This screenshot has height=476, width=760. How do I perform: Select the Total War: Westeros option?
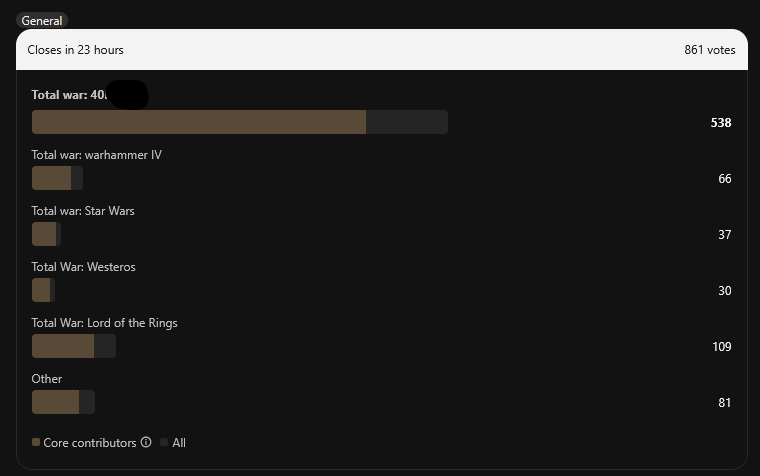(x=83, y=267)
